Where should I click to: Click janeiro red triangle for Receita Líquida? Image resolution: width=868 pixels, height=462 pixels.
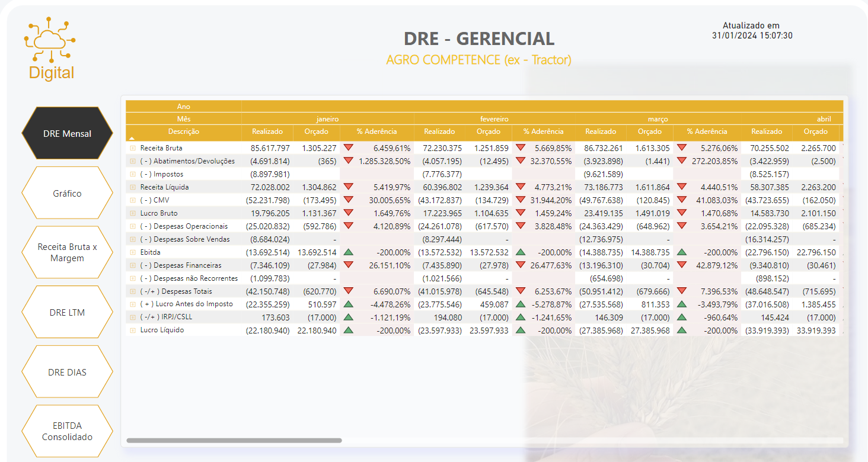coord(349,187)
